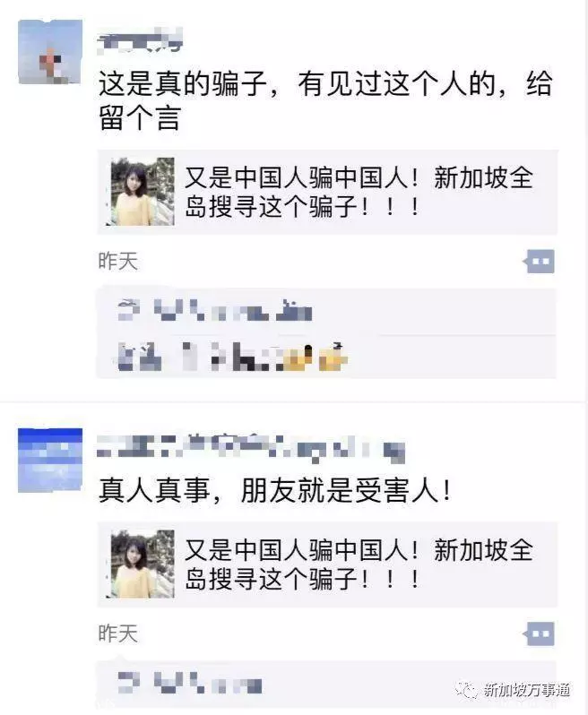Open comment menu icon on second post

click(x=540, y=633)
